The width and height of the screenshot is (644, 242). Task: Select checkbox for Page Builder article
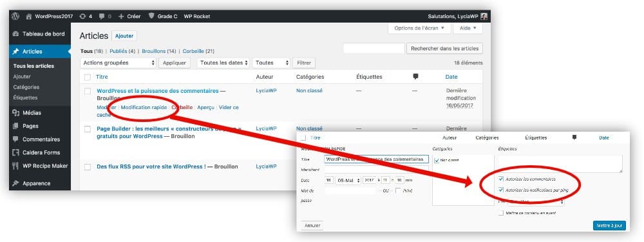coord(87,129)
